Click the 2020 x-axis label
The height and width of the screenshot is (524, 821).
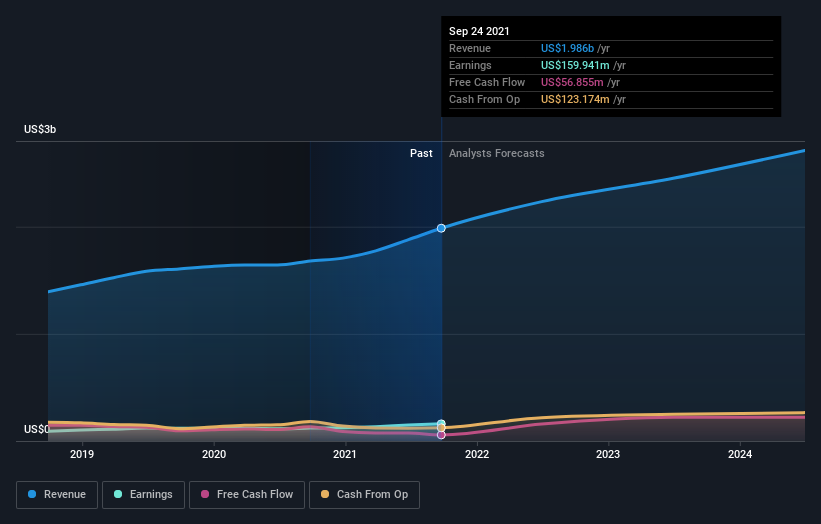tap(214, 454)
